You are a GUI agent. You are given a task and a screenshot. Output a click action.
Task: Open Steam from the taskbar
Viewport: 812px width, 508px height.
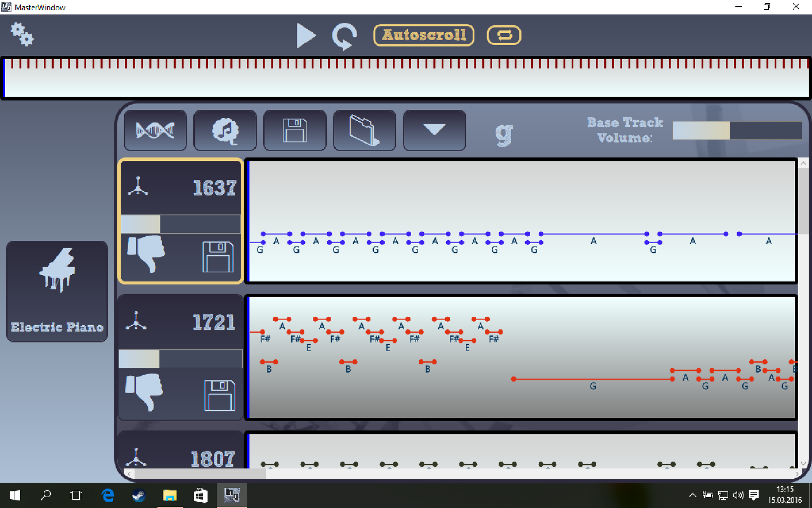pyautogui.click(x=139, y=496)
